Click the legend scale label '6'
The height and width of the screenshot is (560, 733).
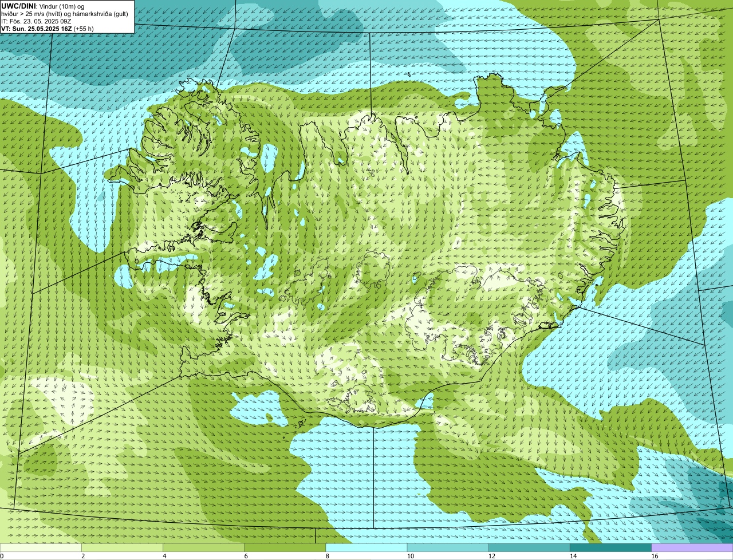pos(246,556)
